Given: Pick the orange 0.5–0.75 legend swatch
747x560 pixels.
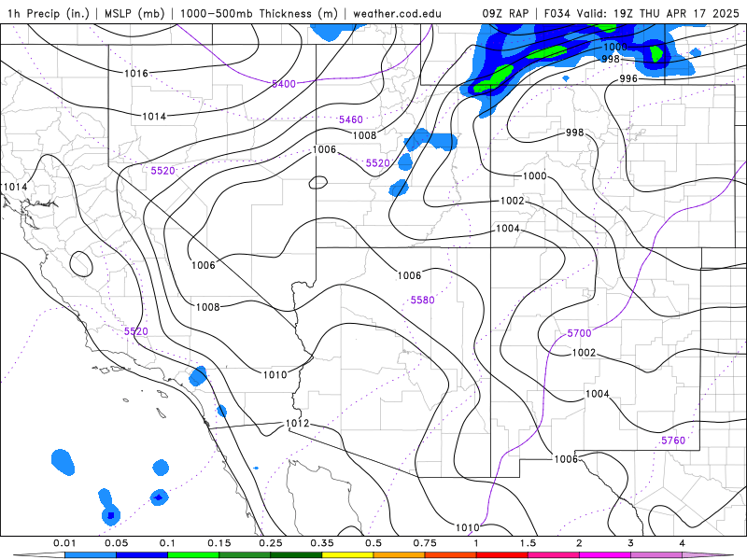Looking at the screenshot, I should point(400,555).
